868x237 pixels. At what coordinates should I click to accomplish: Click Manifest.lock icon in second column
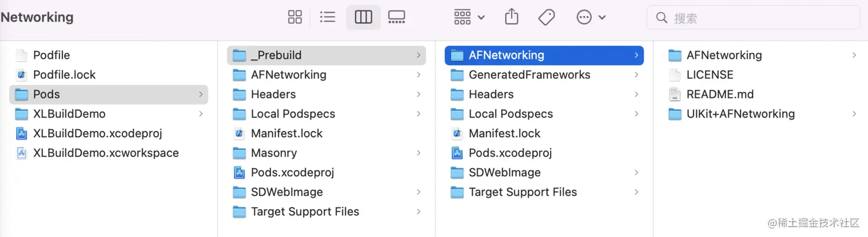click(239, 133)
